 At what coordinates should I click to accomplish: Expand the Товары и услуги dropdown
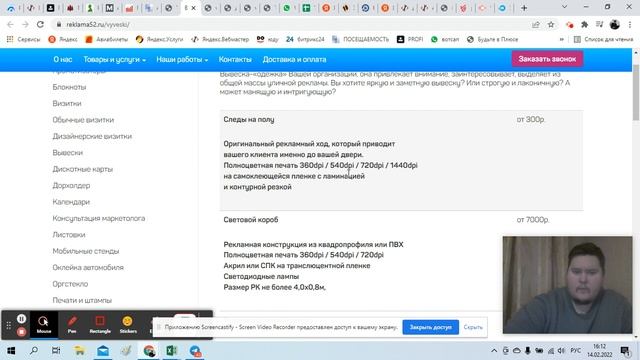(x=115, y=60)
